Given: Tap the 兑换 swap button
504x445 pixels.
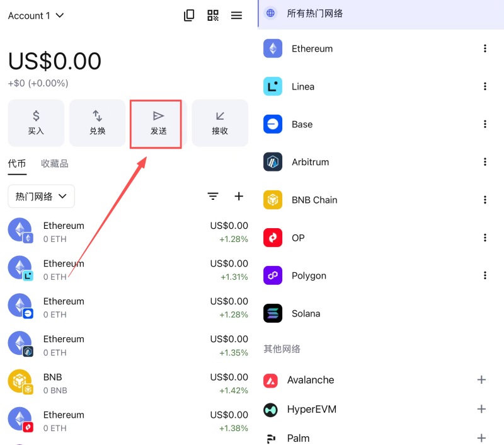Looking at the screenshot, I should coord(98,123).
